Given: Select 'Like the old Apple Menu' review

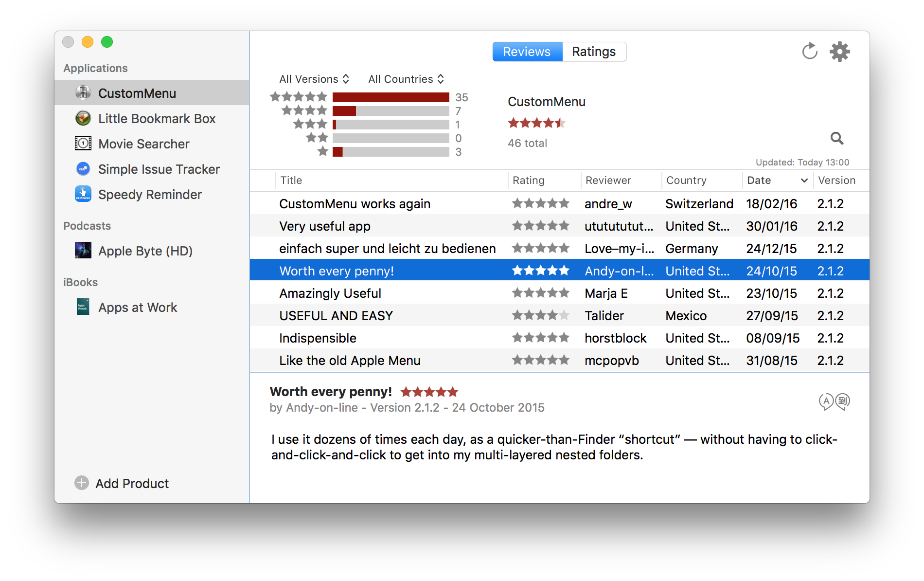Looking at the screenshot, I should (x=559, y=360).
